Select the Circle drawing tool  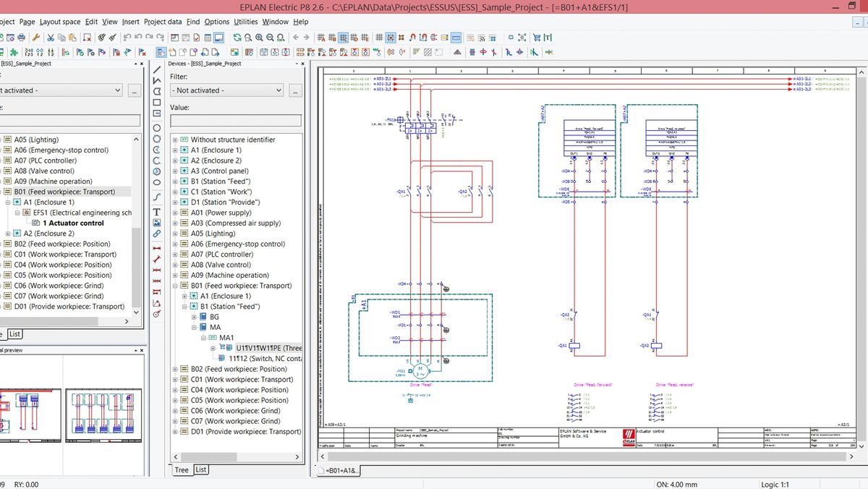point(157,128)
